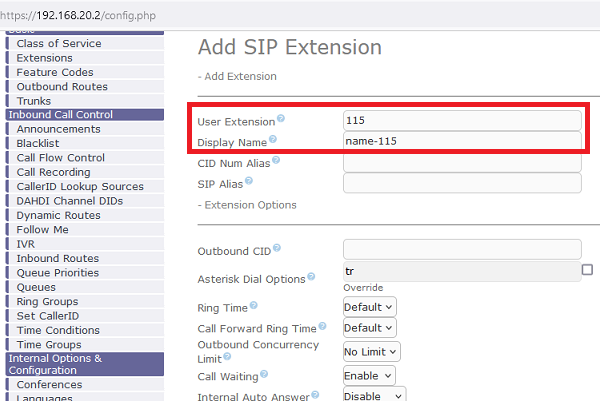
Task: Click help icon next to Ring Time
Action: click(256, 305)
